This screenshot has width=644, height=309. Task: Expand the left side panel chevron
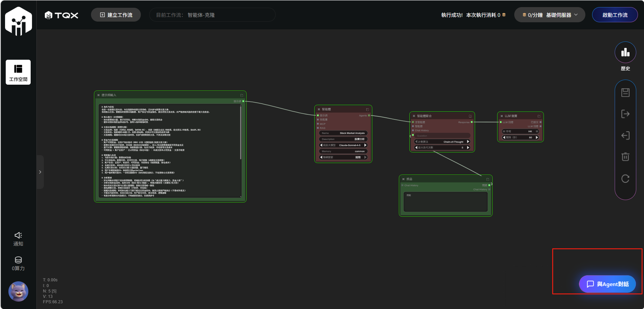tap(40, 172)
